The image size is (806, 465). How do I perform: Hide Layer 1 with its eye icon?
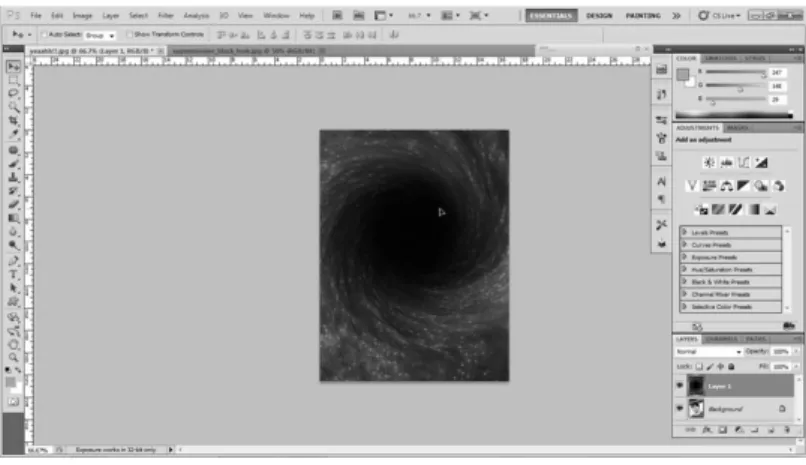pyautogui.click(x=680, y=385)
